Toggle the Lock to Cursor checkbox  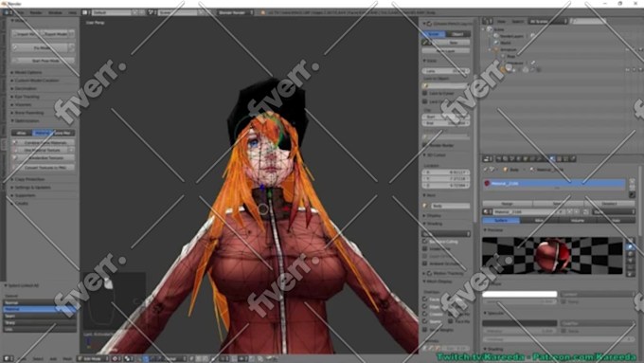coord(425,93)
